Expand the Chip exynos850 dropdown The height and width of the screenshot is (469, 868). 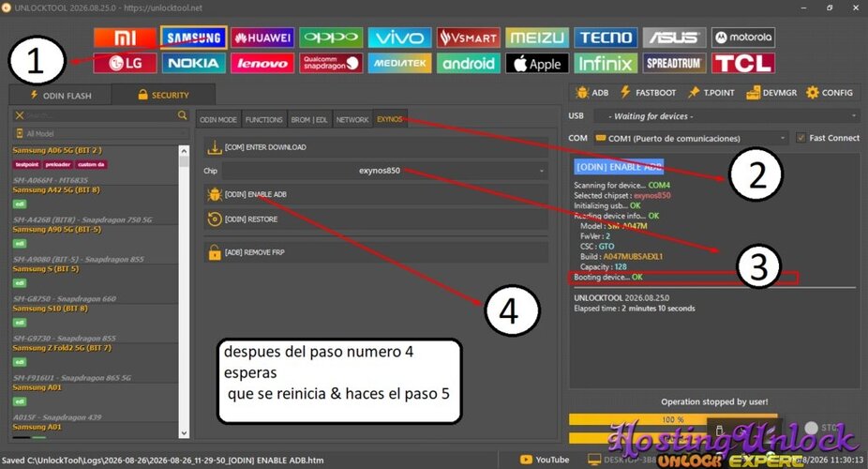pyautogui.click(x=384, y=171)
